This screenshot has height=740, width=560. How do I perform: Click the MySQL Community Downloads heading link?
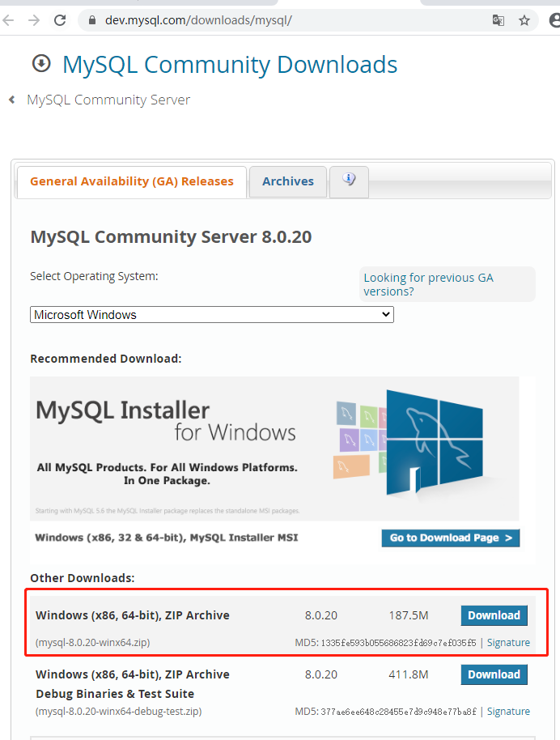point(230,65)
